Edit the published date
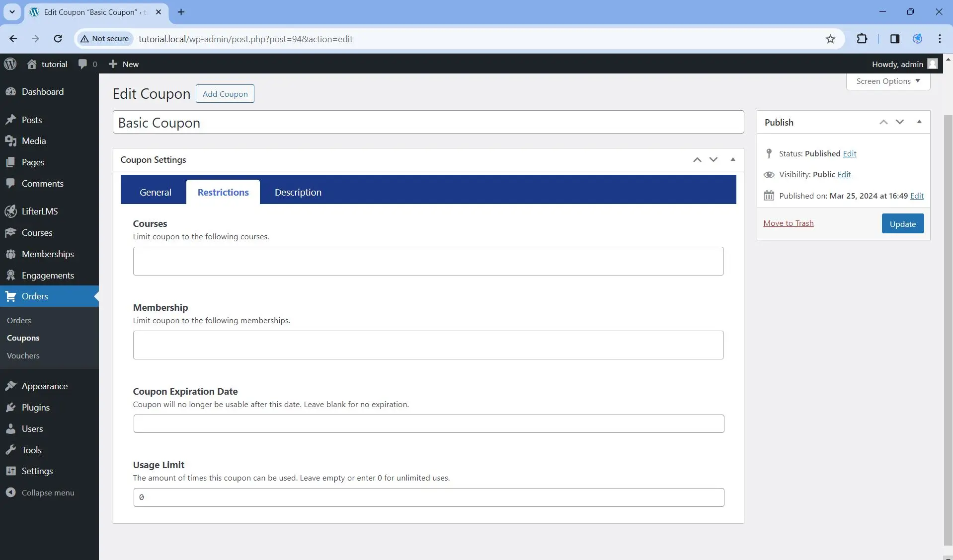Image resolution: width=953 pixels, height=560 pixels. tap(917, 196)
